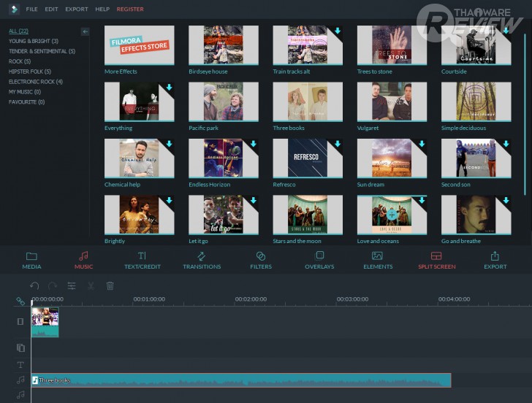Collapse the category sidebar with arrow button
This screenshot has width=532, height=403.
click(85, 31)
